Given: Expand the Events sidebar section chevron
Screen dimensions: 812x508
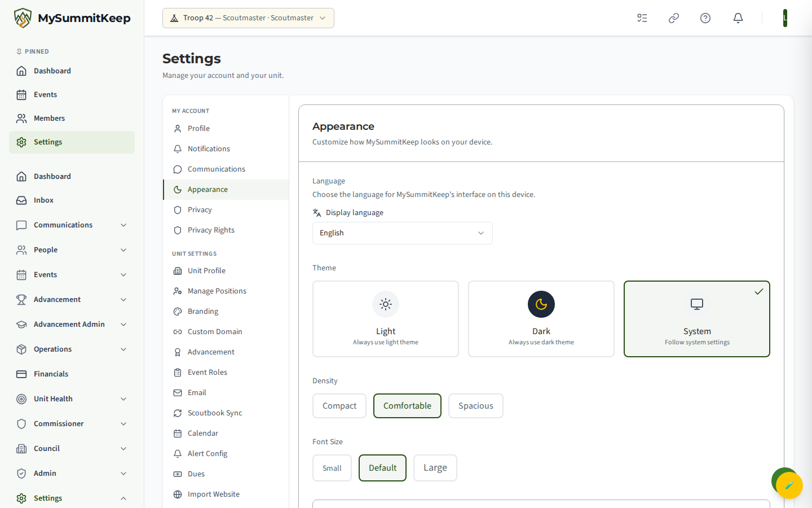Looking at the screenshot, I should [x=123, y=275].
